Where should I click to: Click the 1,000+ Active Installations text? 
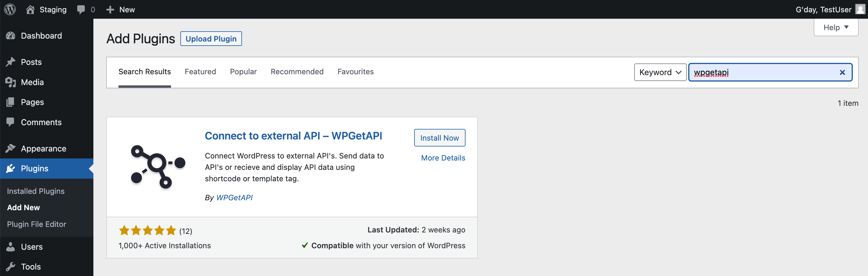[x=165, y=245]
